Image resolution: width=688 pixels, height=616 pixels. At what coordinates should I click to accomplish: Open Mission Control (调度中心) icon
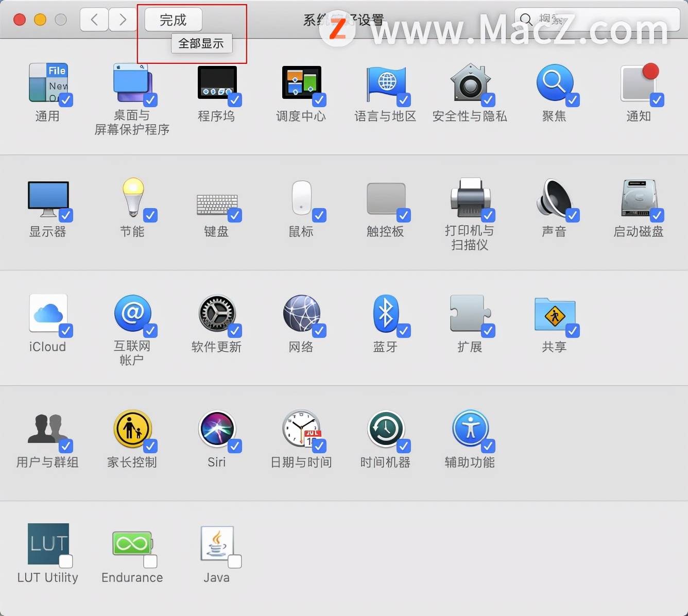coord(301,82)
